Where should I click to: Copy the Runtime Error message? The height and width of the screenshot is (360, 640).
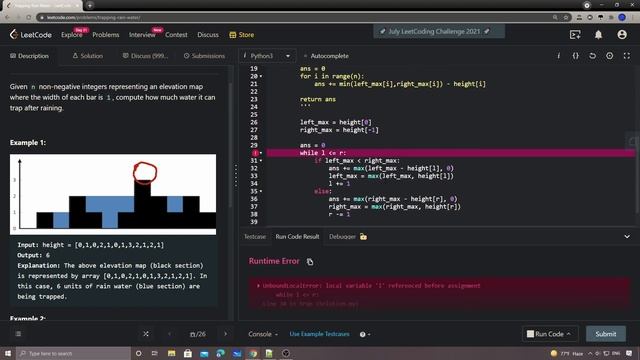310,262
